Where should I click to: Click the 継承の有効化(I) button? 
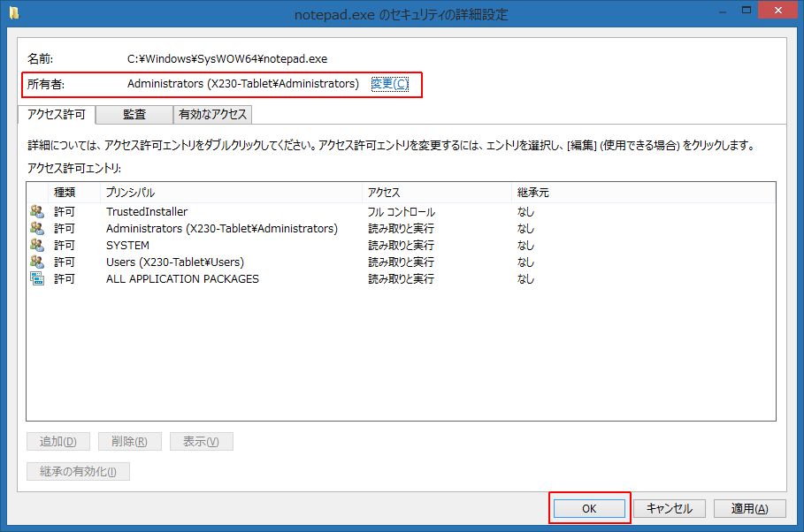pyautogui.click(x=78, y=471)
